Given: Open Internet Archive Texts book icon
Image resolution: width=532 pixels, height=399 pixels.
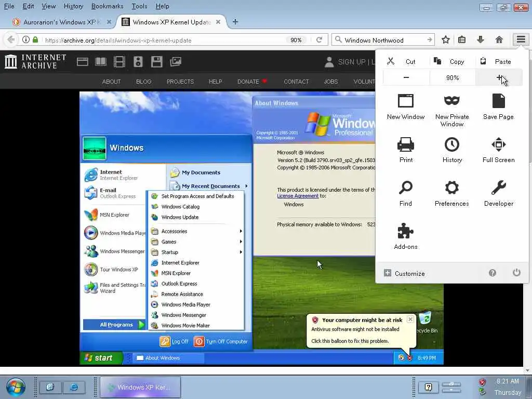Looking at the screenshot, I should click(101, 61).
